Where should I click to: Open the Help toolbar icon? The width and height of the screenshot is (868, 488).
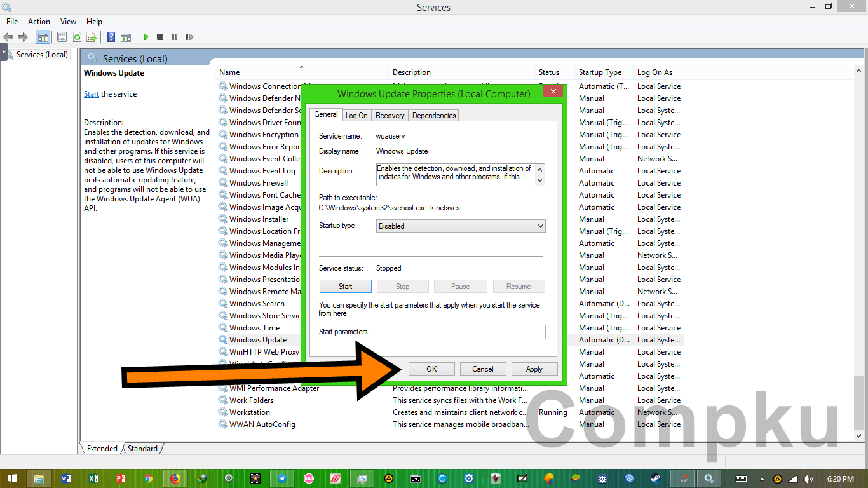(x=111, y=37)
